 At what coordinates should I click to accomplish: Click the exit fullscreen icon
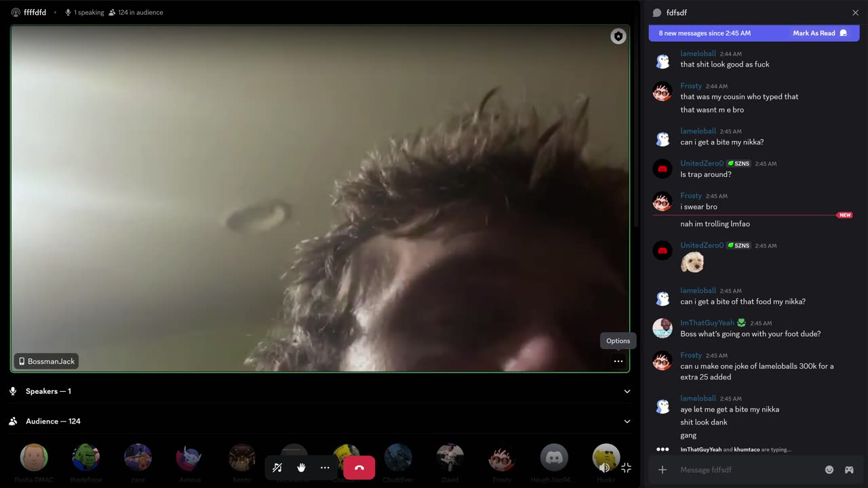tap(626, 468)
